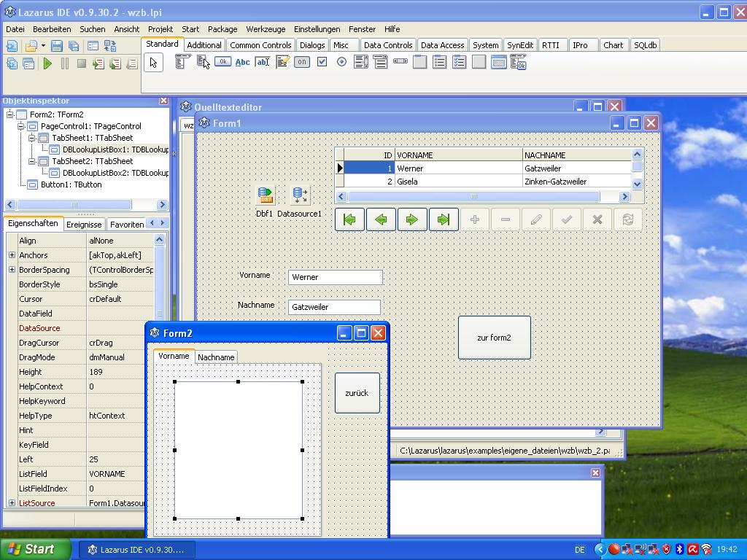Open the Projekt menu
747x560 pixels.
[x=160, y=29]
